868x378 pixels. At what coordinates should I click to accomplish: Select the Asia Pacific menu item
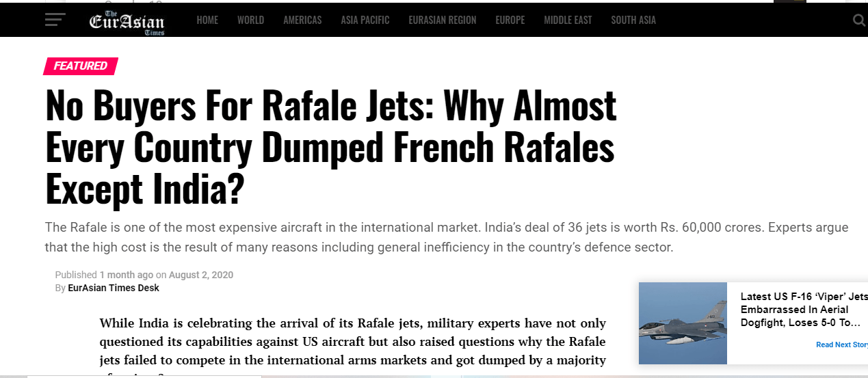tap(365, 21)
